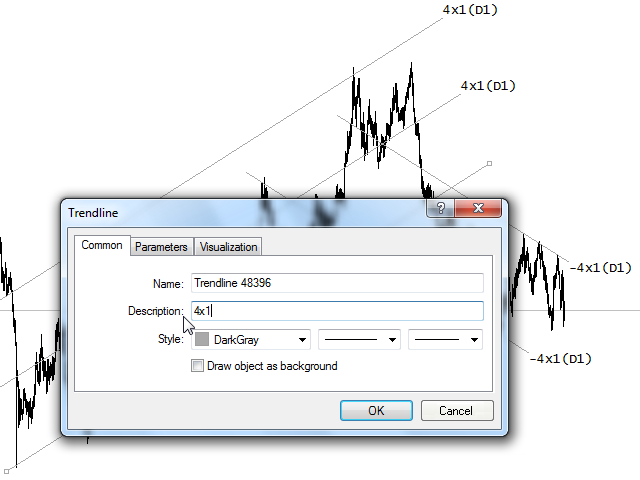Click the Name field with Trendline 48396

click(x=337, y=283)
